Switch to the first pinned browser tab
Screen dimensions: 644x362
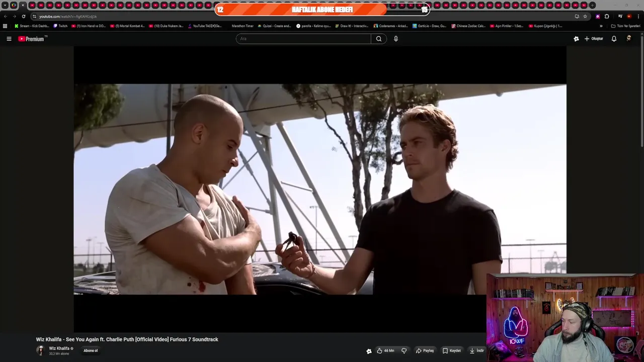[x=14, y=5]
